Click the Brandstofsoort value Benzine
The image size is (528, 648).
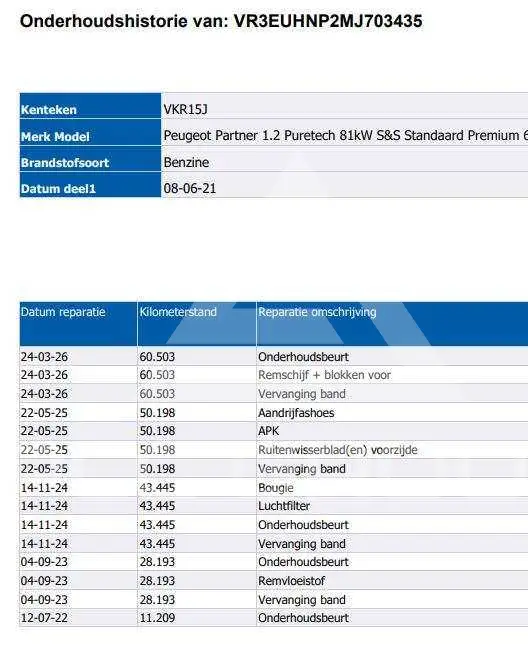(186, 162)
